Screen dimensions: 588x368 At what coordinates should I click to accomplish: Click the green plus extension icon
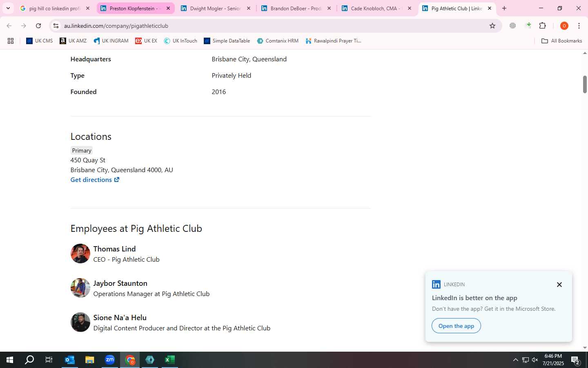click(x=528, y=26)
